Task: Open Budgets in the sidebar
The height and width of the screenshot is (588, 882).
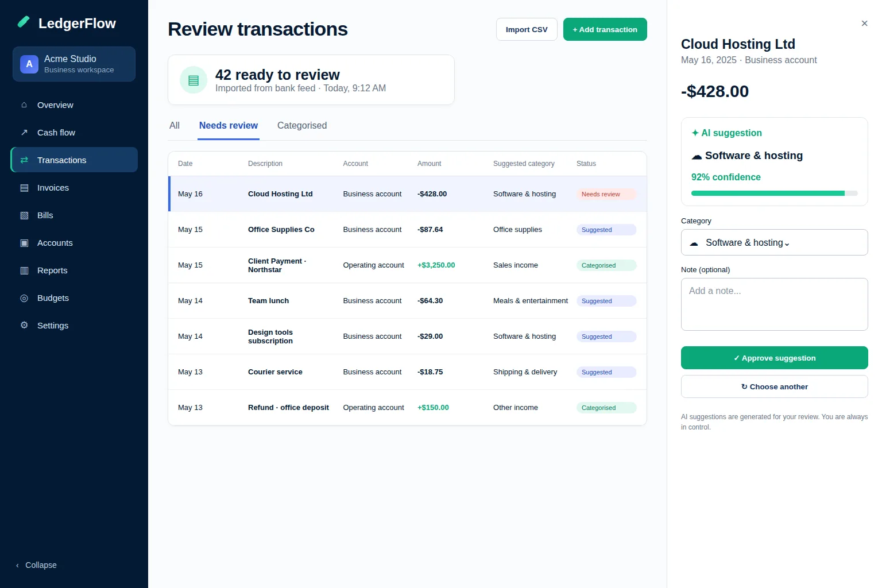Action: click(x=74, y=298)
